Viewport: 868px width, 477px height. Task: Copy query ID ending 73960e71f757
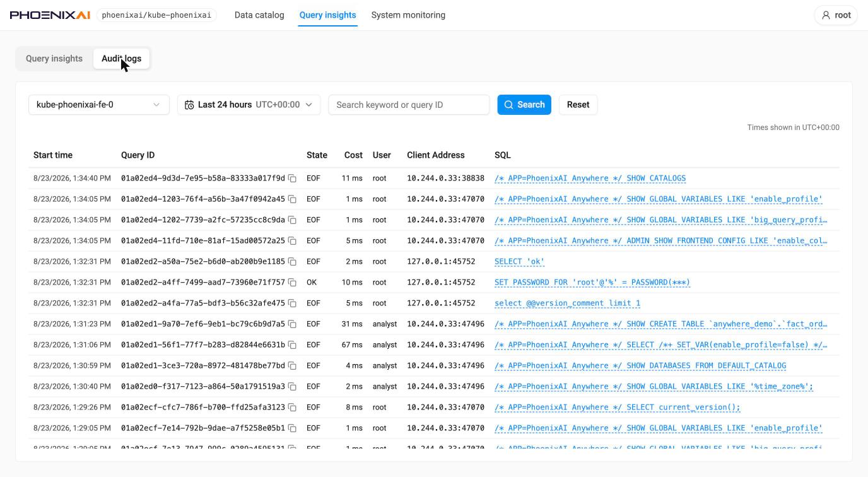293,283
